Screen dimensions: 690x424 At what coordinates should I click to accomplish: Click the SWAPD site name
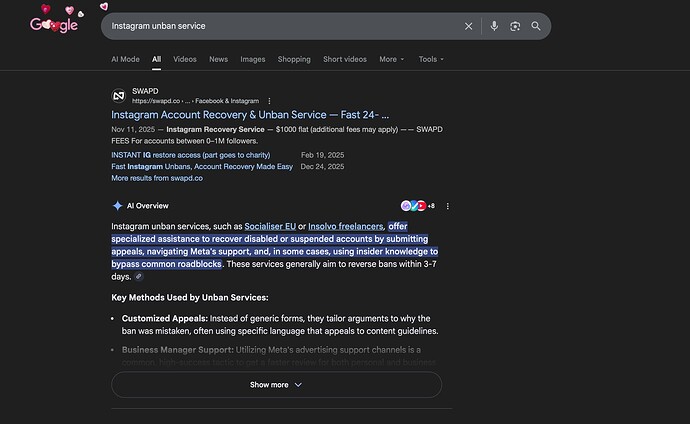(x=145, y=91)
